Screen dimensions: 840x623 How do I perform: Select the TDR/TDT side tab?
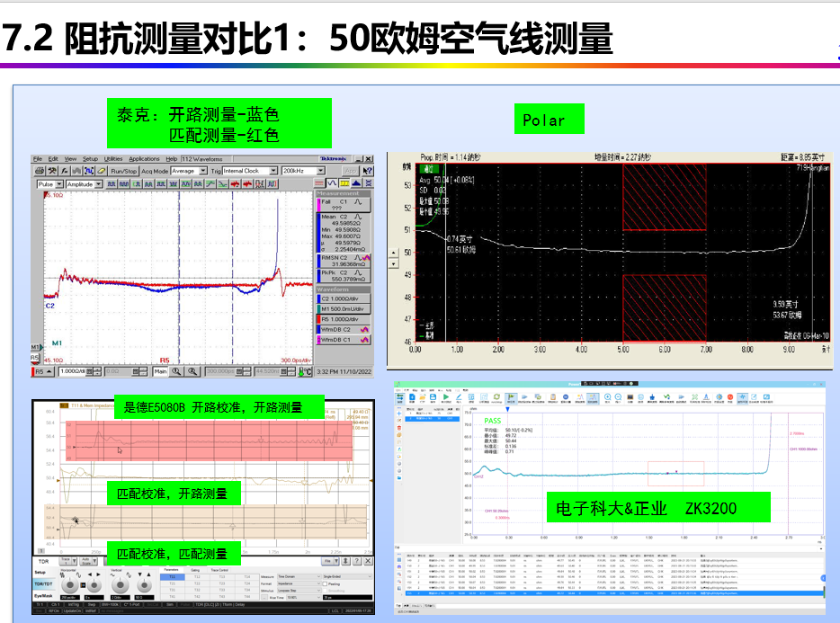click(x=44, y=584)
